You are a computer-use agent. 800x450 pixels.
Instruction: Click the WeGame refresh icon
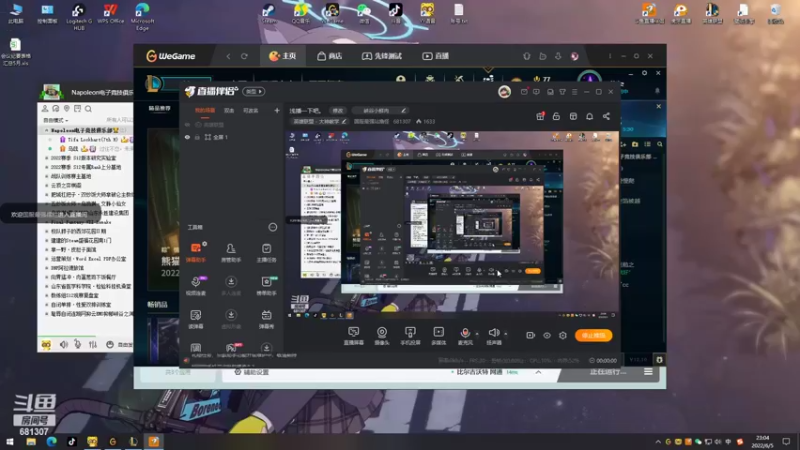[244, 56]
